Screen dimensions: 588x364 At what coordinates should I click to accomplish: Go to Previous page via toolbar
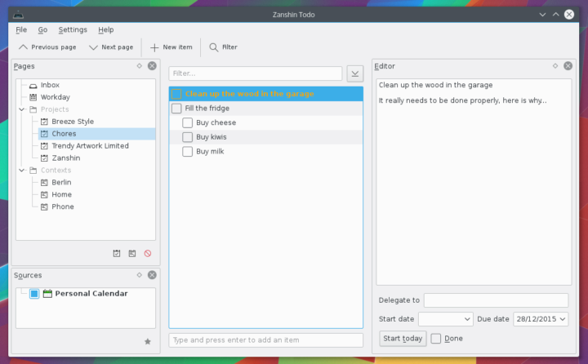(x=23, y=47)
